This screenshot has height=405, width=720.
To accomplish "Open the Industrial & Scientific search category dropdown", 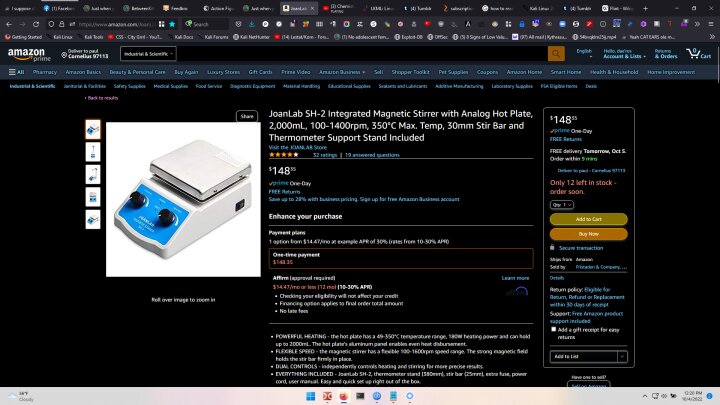I will (148, 54).
